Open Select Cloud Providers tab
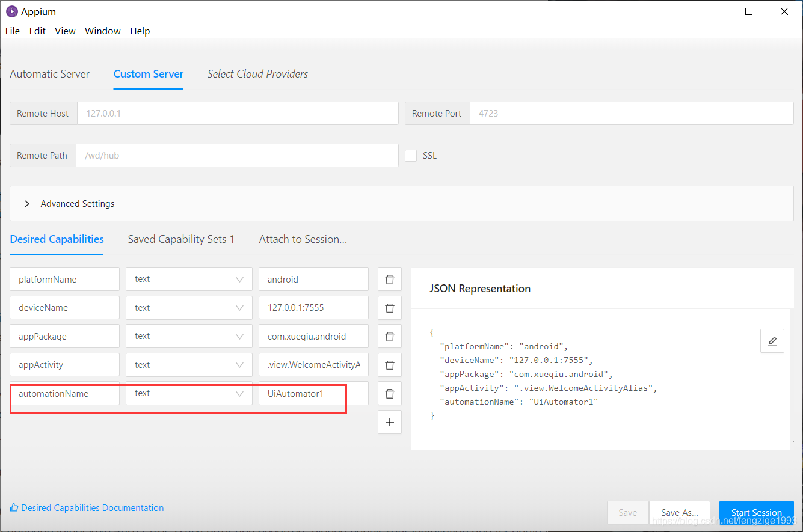The width and height of the screenshot is (803, 532). click(257, 74)
